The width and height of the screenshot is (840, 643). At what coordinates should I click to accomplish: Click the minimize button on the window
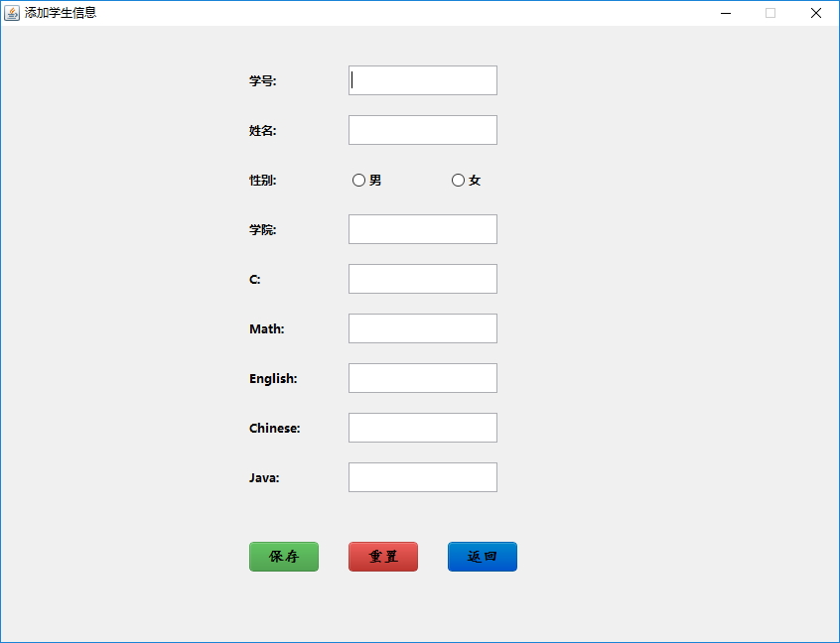pyautogui.click(x=725, y=13)
